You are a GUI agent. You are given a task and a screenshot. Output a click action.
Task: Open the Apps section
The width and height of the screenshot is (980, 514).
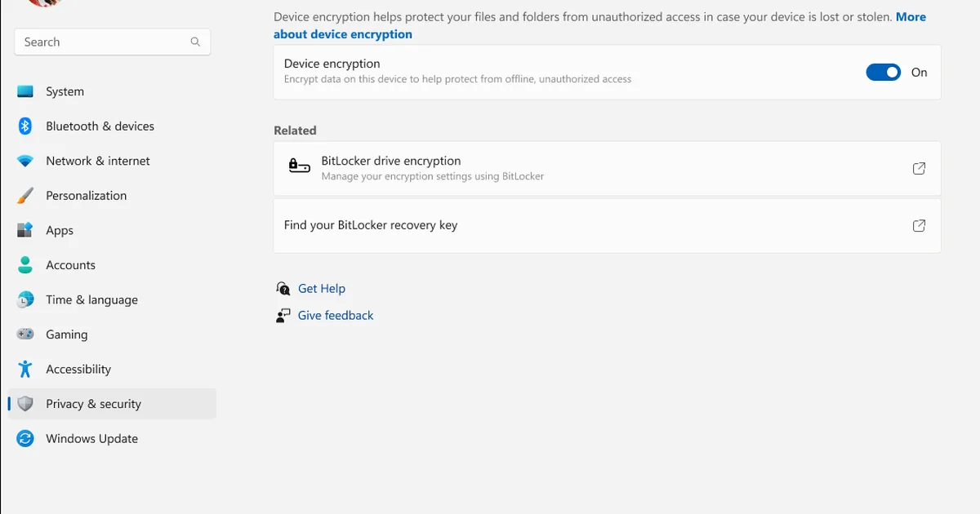pyautogui.click(x=112, y=230)
